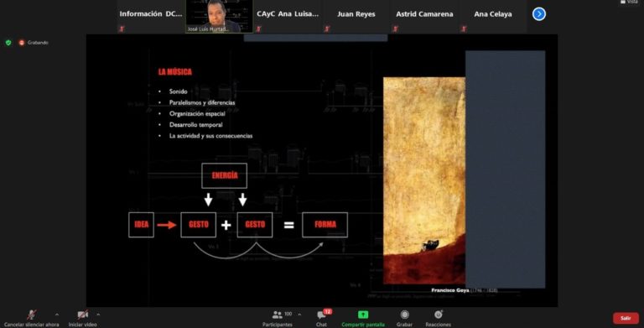644x328 pixels.
Task: Open the Vista view menu
Action: pyautogui.click(x=629, y=2)
